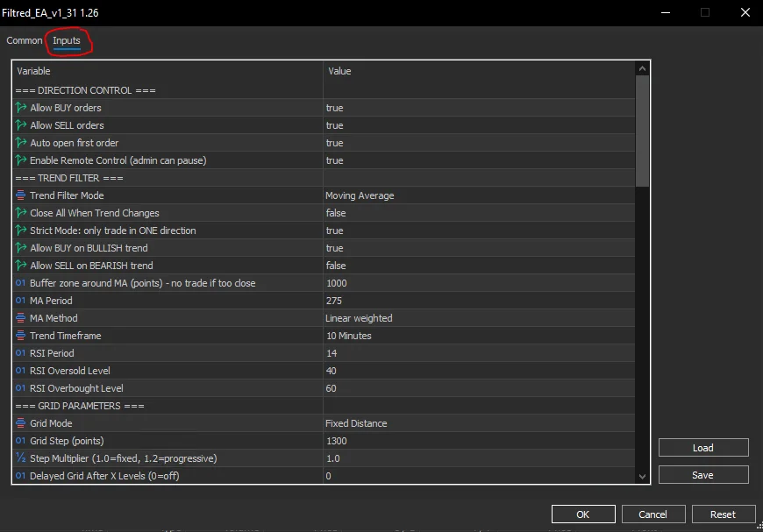Select the circled Inputs tab
This screenshot has height=532, width=763.
click(68, 40)
